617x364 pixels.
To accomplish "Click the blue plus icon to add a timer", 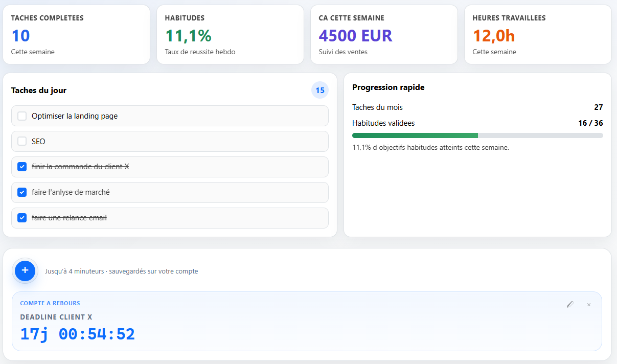I will tap(25, 271).
